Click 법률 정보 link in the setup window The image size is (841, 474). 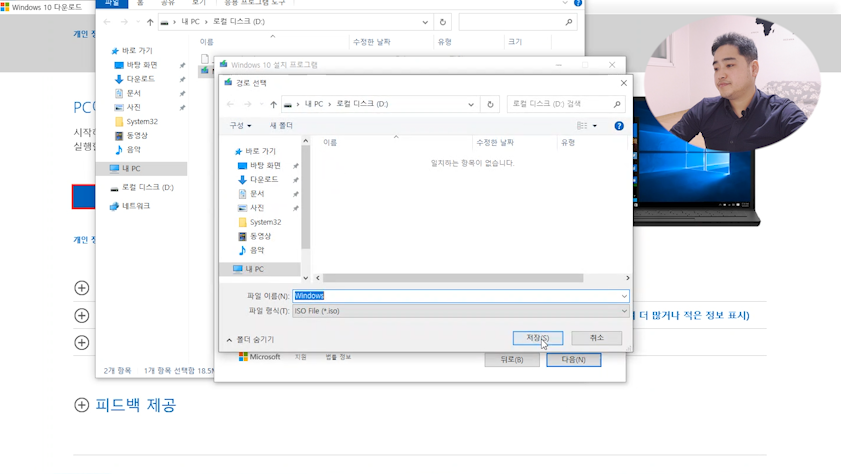click(338, 357)
